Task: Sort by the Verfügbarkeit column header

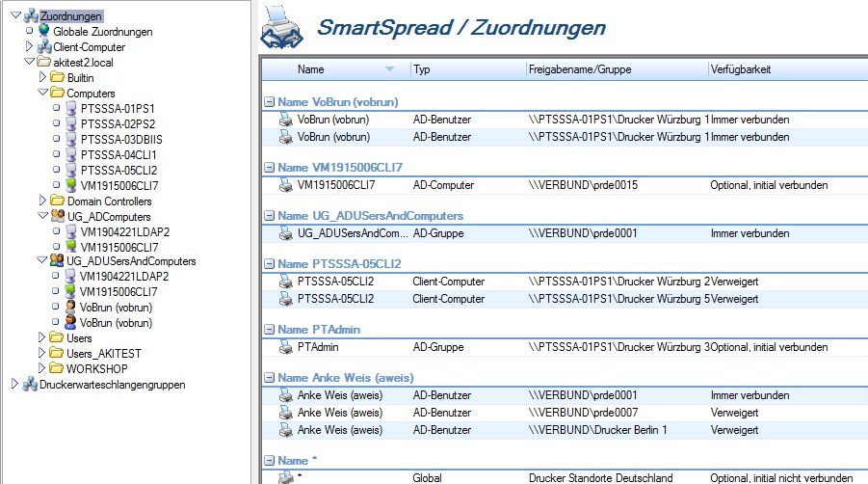Action: click(740, 69)
